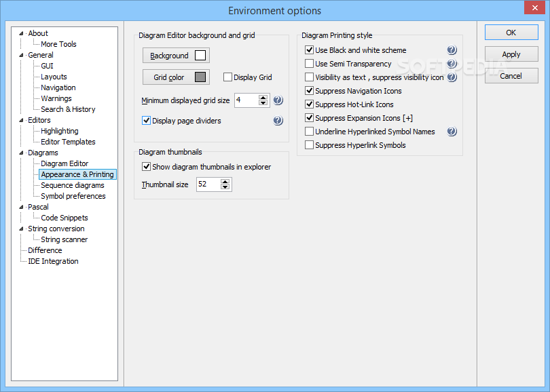The image size is (550, 392).
Task: Collapse the Pascal tree node
Action: point(21,207)
